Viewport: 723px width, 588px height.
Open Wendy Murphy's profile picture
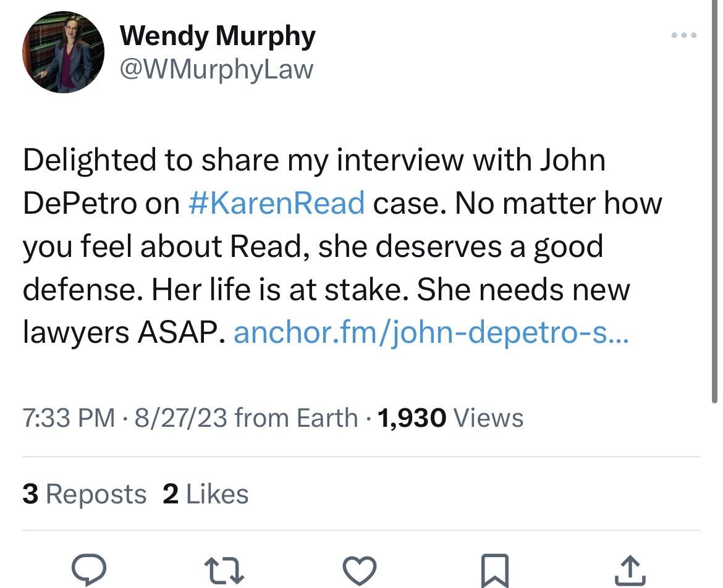click(x=63, y=52)
